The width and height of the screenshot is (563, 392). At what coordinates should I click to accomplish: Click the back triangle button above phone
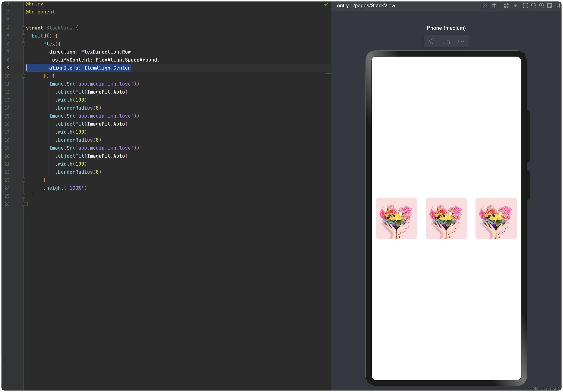coord(431,41)
